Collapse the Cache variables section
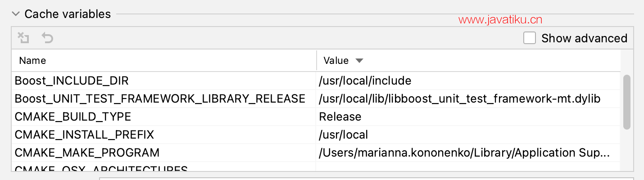Viewport: 644px width, 180px height. 16,14
